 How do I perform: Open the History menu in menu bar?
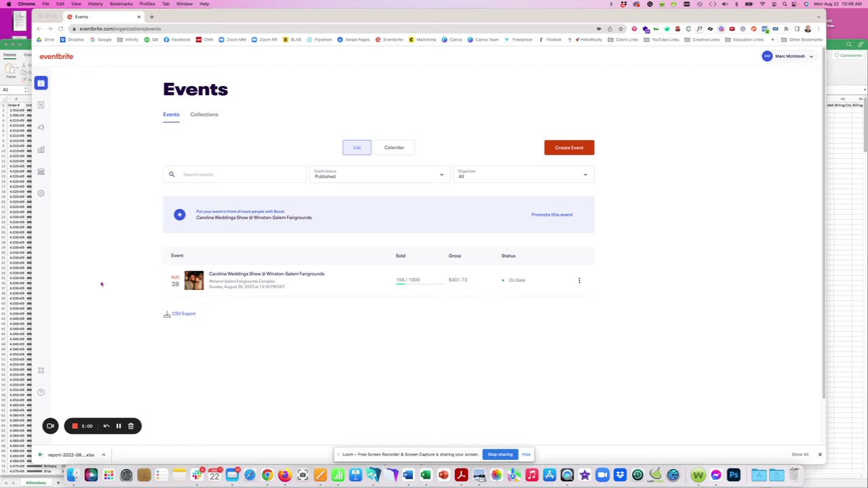click(x=95, y=4)
